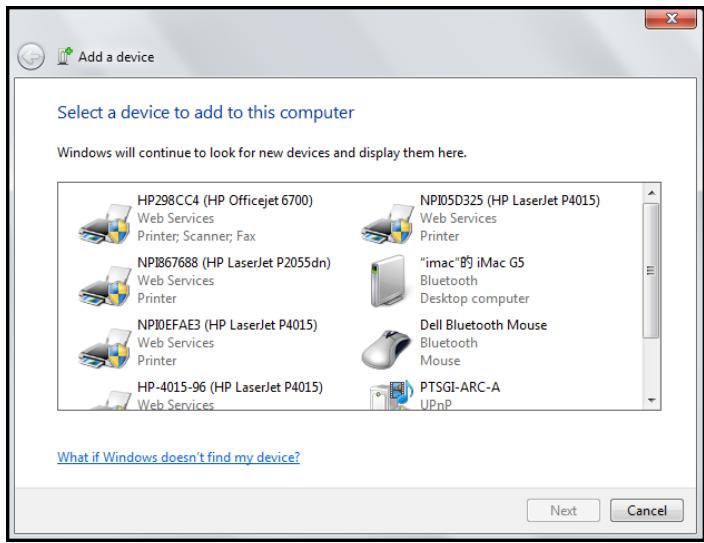The height and width of the screenshot is (543, 704).
Task: Select device name NPI0EFAE3 (HP LaserJet P4015)
Action: [227, 325]
